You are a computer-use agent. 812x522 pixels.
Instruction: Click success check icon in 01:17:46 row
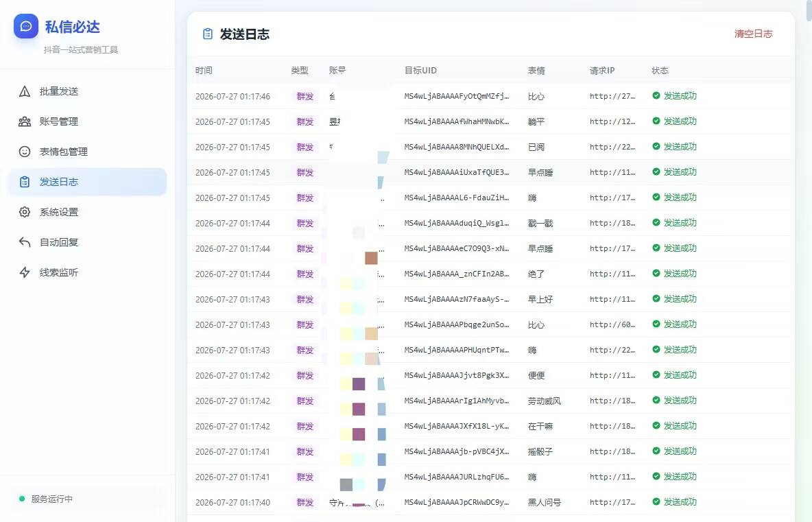coord(656,96)
